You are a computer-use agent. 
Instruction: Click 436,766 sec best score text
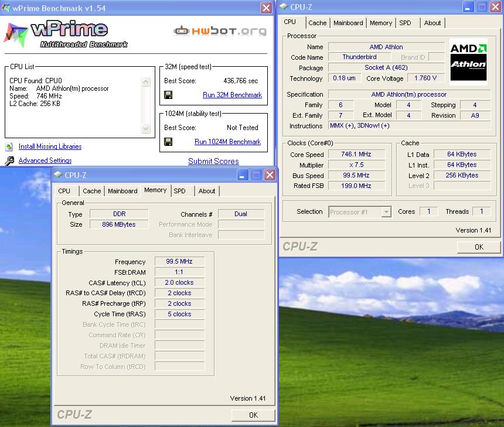coord(241,81)
